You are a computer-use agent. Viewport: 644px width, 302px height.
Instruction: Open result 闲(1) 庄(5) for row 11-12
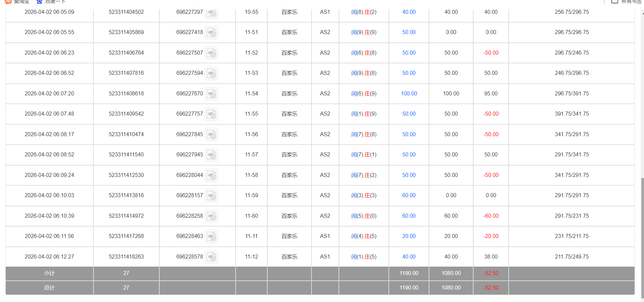click(x=364, y=257)
